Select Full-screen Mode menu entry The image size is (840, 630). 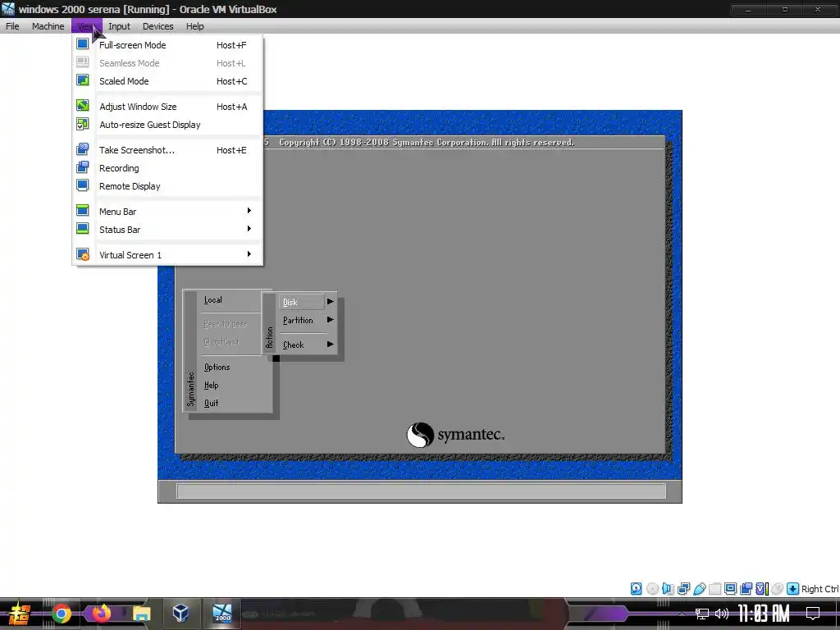coord(167,45)
